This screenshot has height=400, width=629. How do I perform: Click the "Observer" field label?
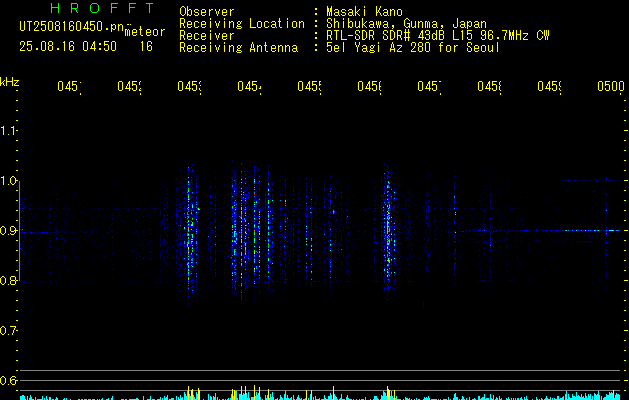pyautogui.click(x=207, y=12)
